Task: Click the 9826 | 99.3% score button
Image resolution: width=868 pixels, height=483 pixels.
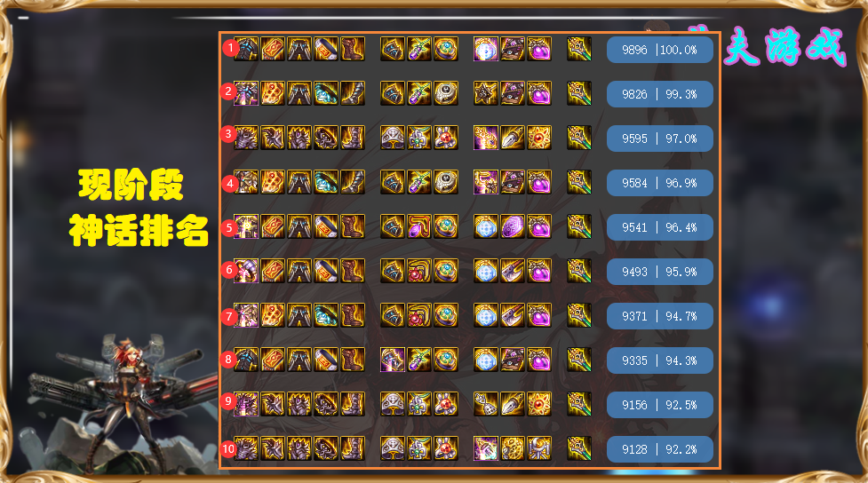Action: click(x=659, y=94)
